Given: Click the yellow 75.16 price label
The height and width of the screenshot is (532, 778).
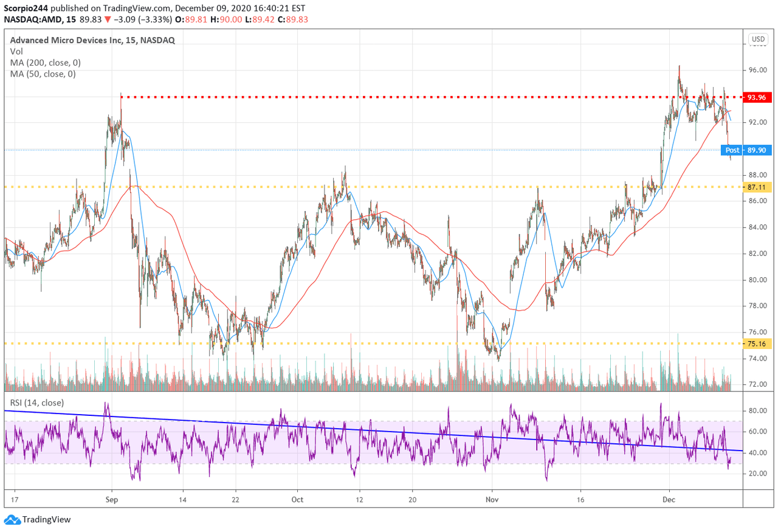Looking at the screenshot, I should 758,344.
